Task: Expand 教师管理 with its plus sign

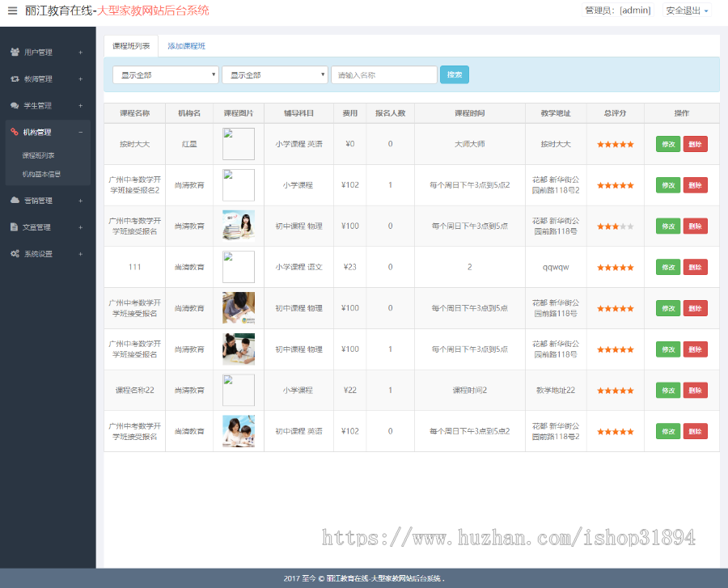Action: 81,79
